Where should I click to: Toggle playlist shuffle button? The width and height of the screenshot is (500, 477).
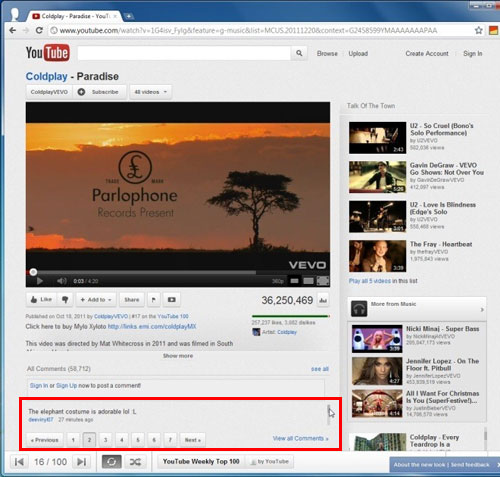[x=135, y=462]
